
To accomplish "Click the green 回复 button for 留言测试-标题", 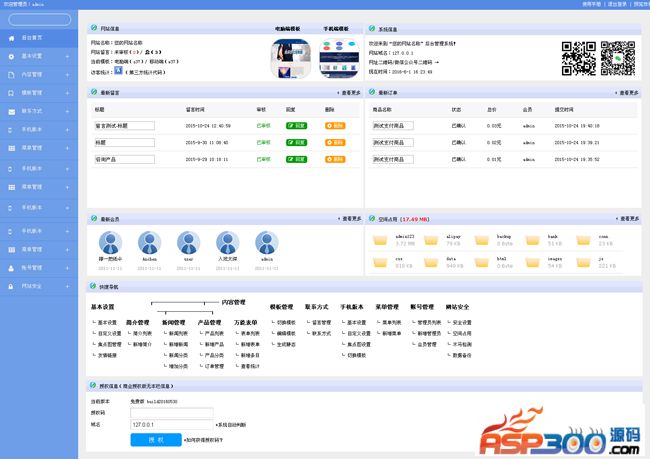I will pos(296,126).
